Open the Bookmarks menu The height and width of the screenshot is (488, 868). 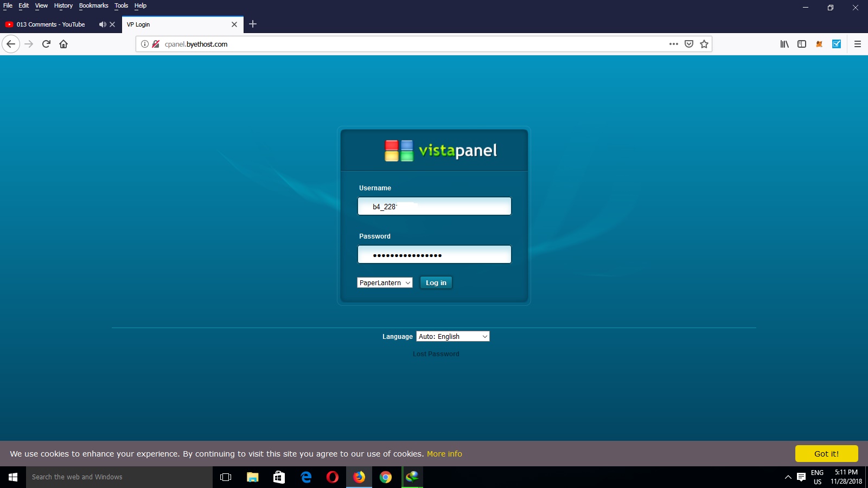[x=94, y=5]
